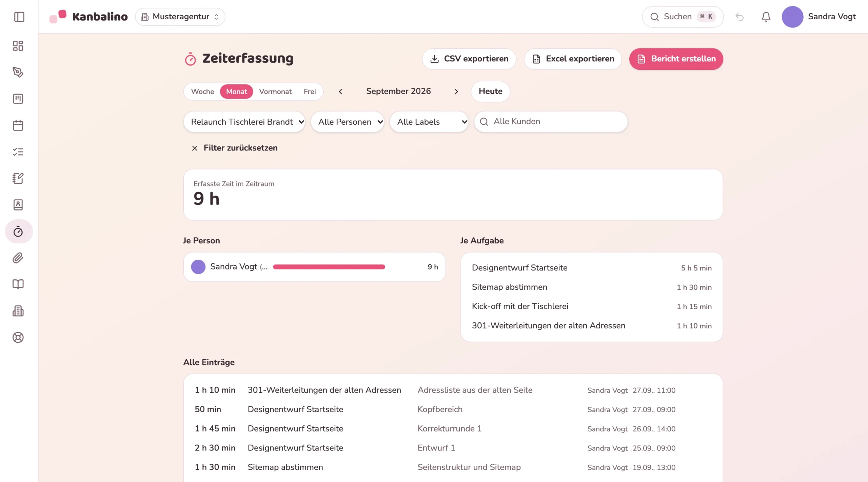Open the Relaunch Tischlerei Brandt project dropdown
The image size is (868, 482).
[x=244, y=122]
